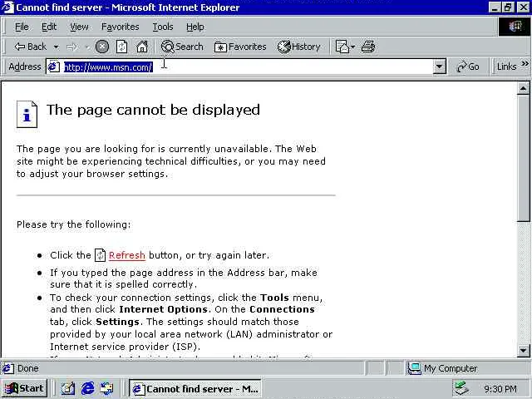Click the Back arrow button
This screenshot has height=399, width=532.
click(x=30, y=47)
